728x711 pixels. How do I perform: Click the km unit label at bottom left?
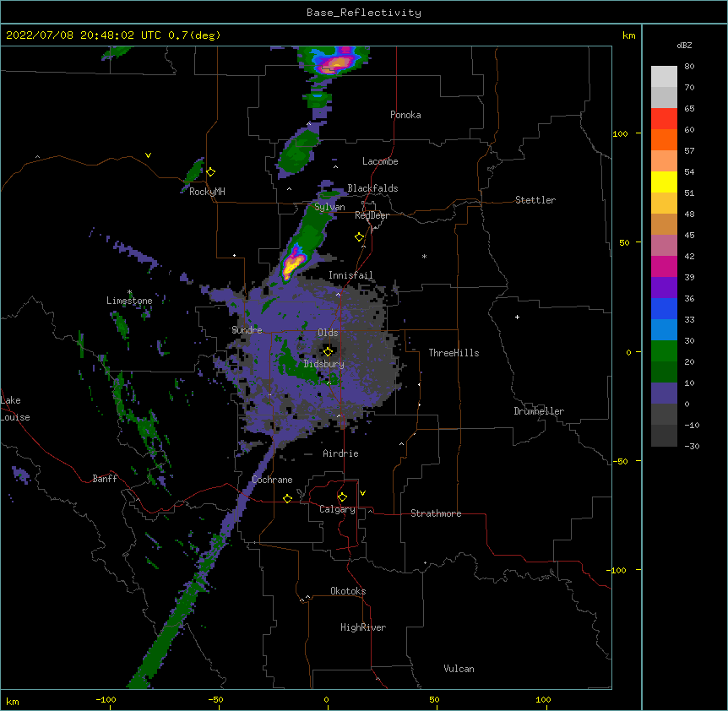pyautogui.click(x=13, y=702)
